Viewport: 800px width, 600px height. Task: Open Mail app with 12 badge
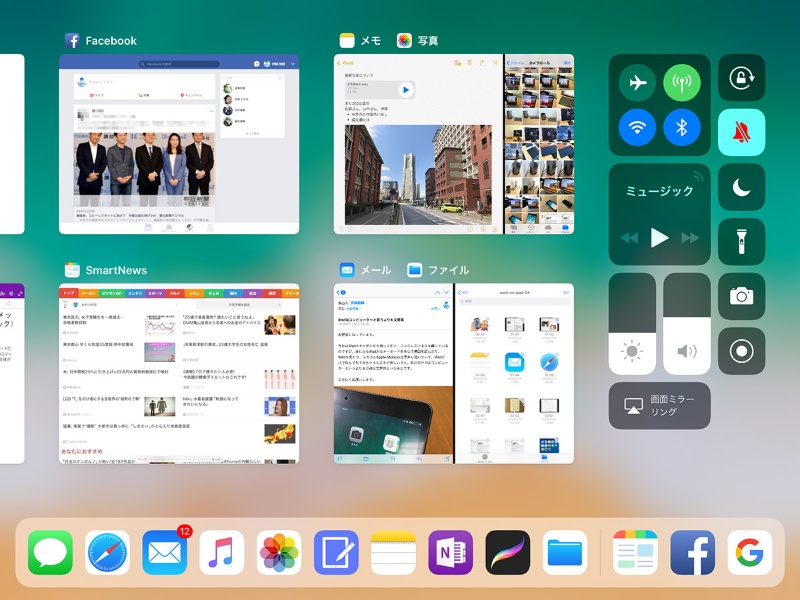(x=165, y=552)
